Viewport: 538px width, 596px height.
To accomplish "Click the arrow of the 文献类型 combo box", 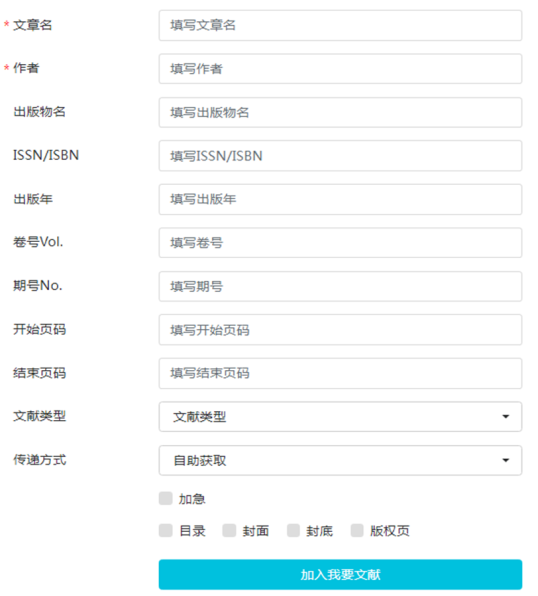I will (x=506, y=417).
